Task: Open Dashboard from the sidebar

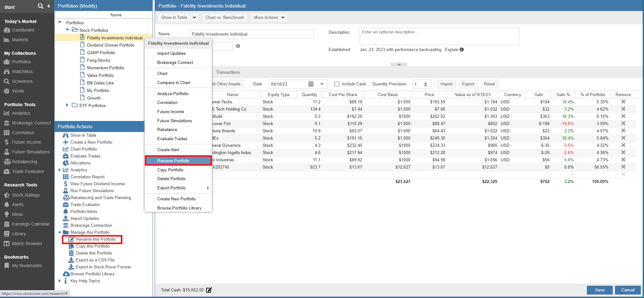Action: 23,30
